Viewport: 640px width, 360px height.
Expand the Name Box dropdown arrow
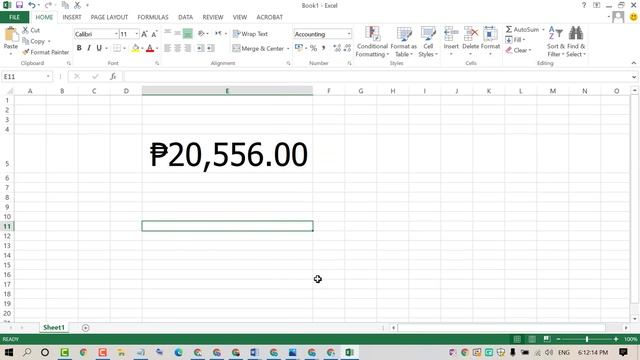point(48,76)
